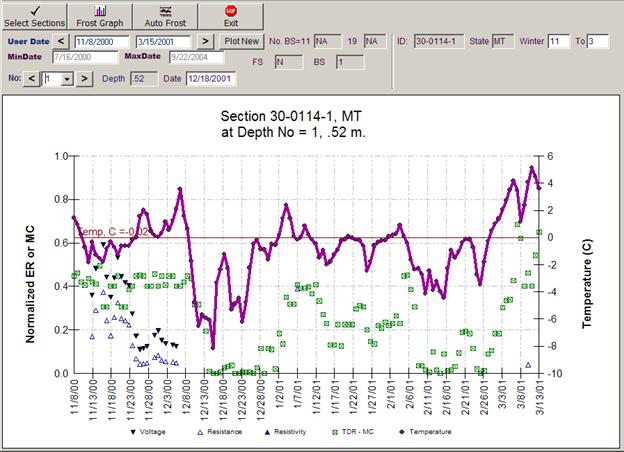Open the depth No dropdown list
Viewport: 624px width, 452px height.
coord(67,79)
